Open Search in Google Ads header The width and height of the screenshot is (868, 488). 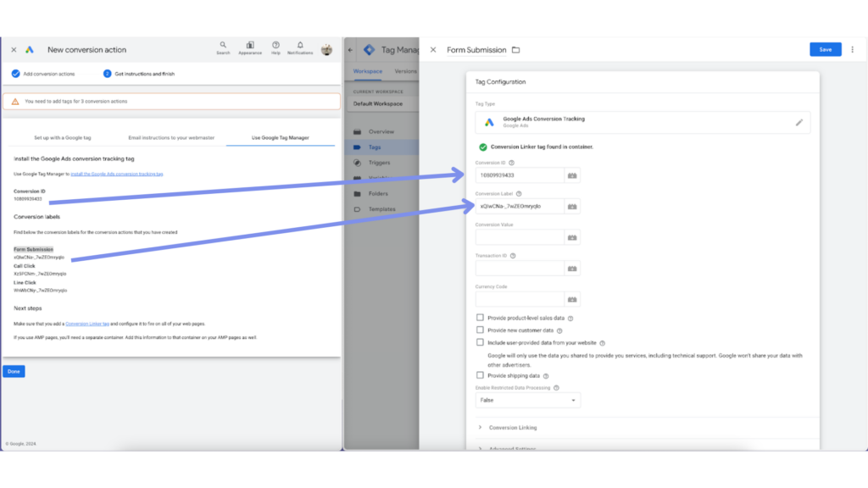(x=223, y=48)
